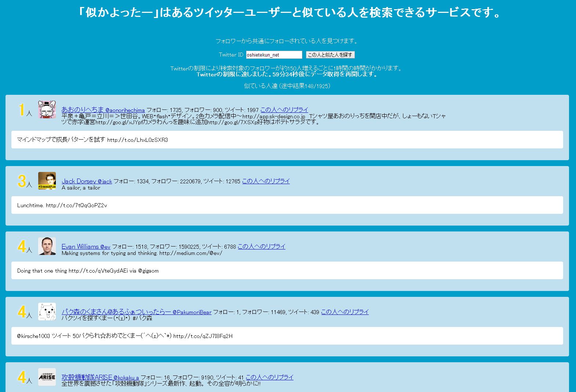The image size is (576, 392).
Task: Click the yellow 4人 count of Evan Williams
Action: 25,247
